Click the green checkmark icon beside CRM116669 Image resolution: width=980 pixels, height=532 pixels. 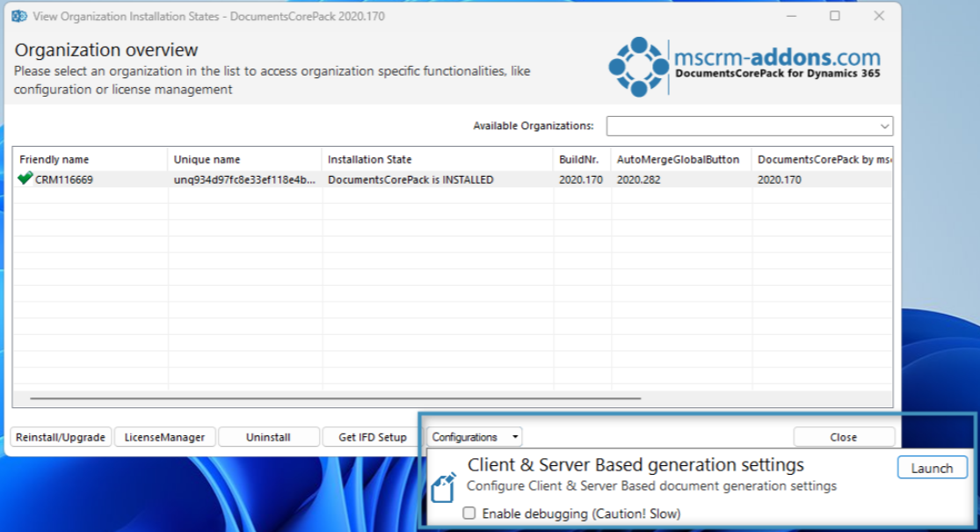click(25, 179)
